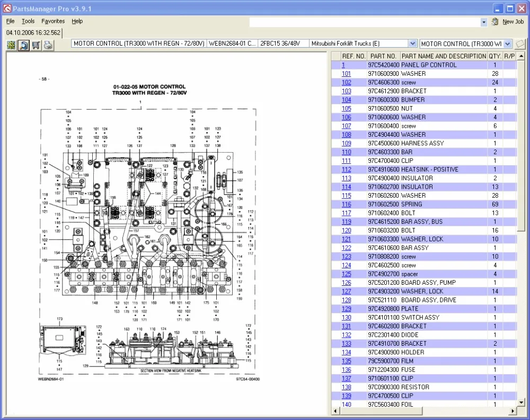Open the Help menu
This screenshot has width=530, height=420.
coord(77,21)
